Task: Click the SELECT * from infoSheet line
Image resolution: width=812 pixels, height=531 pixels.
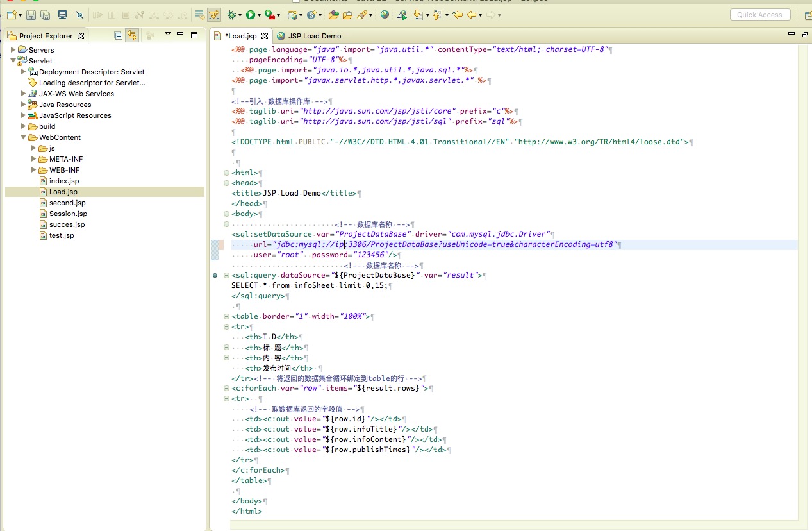Action: (312, 285)
